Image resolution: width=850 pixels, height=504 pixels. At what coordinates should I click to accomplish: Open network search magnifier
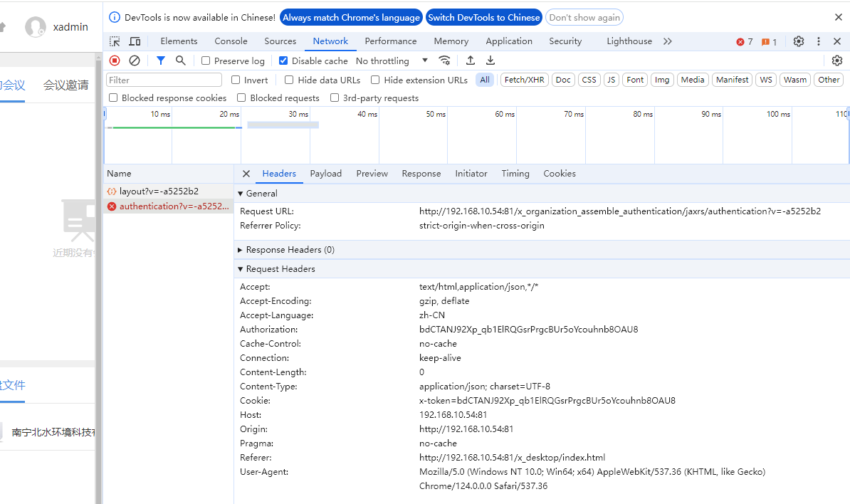(x=181, y=61)
